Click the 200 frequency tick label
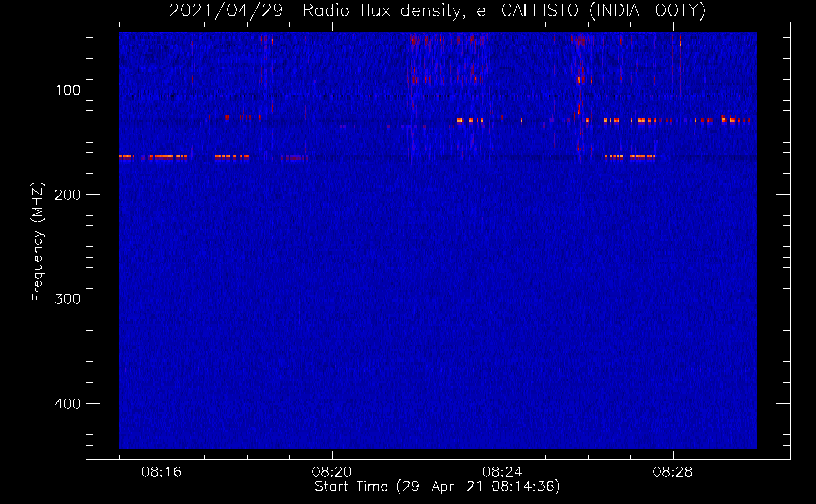Screen dimensions: 816x504 pyautogui.click(x=68, y=195)
